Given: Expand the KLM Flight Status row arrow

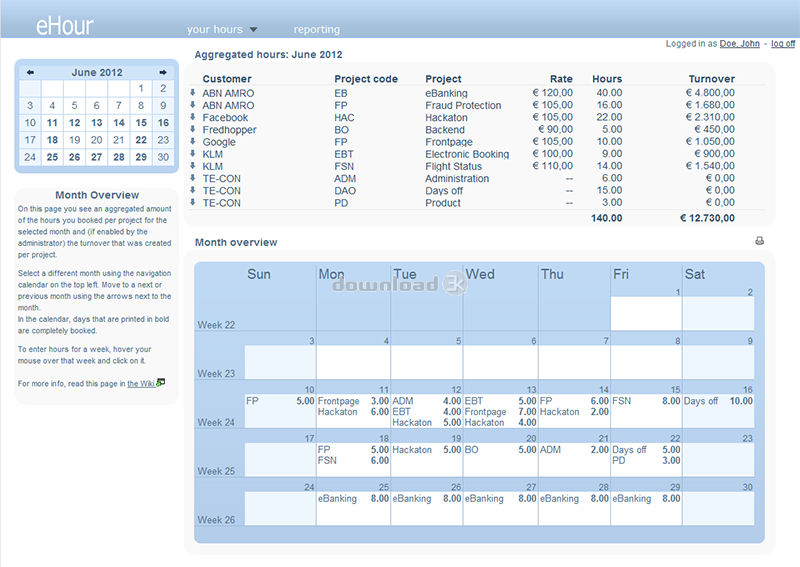Looking at the screenshot, I should pos(193,166).
